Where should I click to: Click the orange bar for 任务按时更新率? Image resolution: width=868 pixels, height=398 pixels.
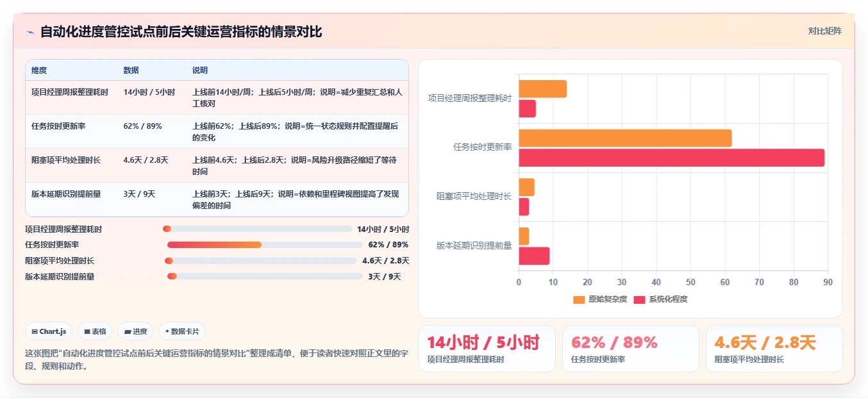pos(625,138)
